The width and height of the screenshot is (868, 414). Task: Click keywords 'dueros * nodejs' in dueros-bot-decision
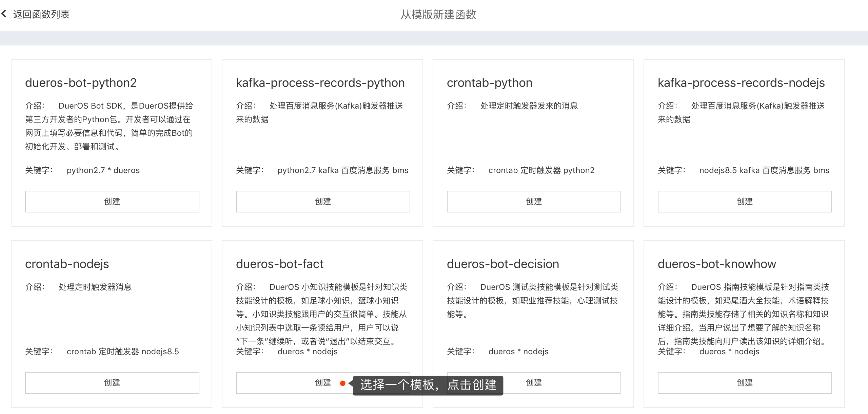[x=518, y=352]
